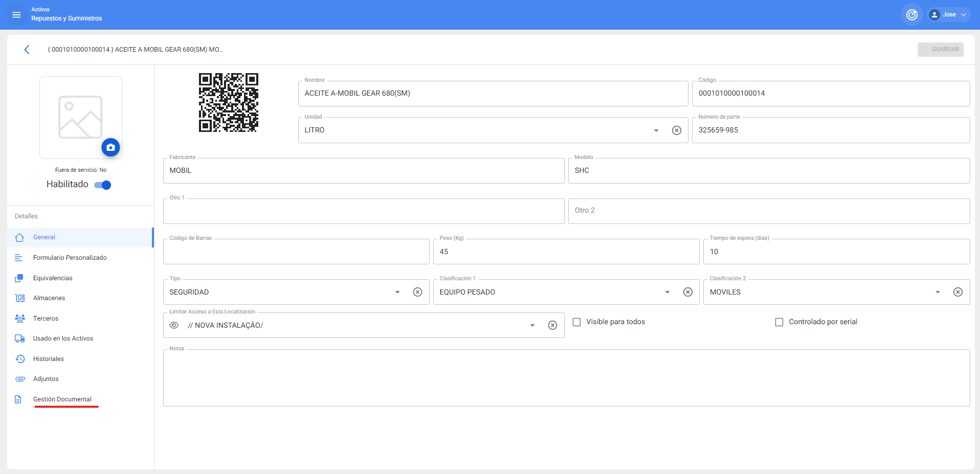Open the Jose user account menu
Screen dimensions: 980x474
click(x=949, y=15)
